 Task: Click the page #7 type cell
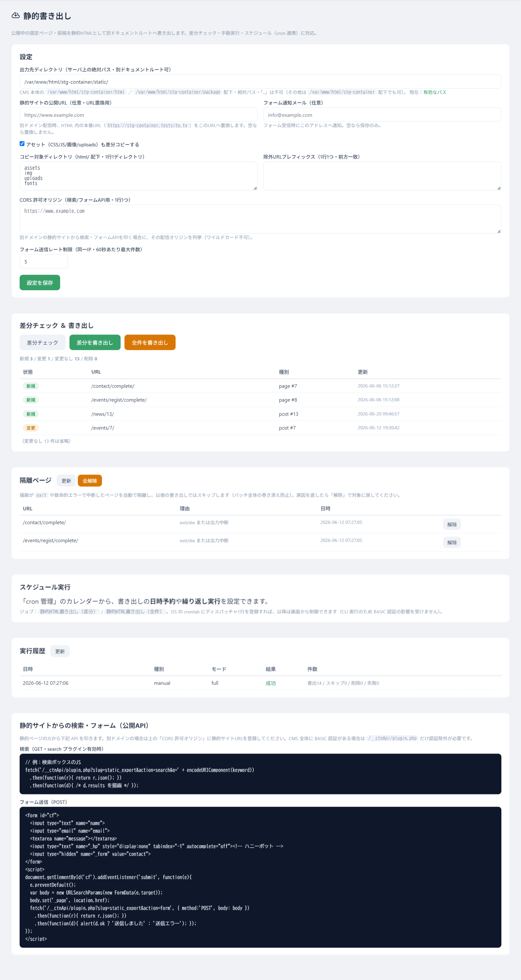click(x=288, y=386)
